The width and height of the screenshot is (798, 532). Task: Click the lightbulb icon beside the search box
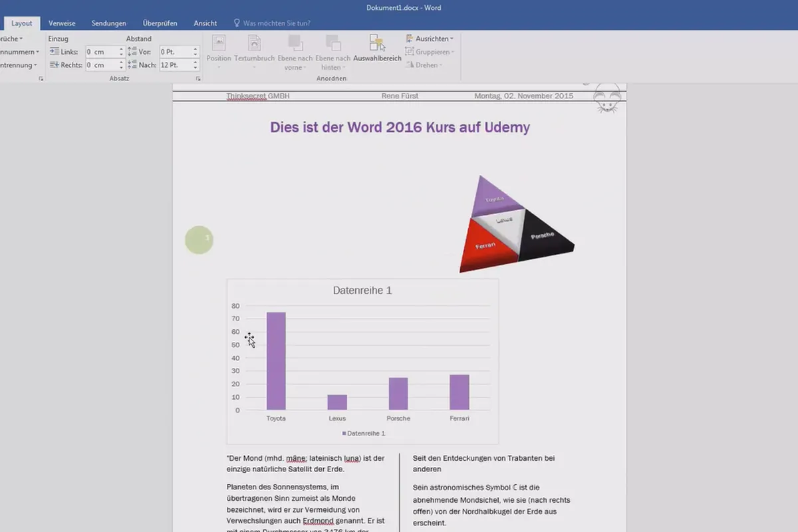click(x=236, y=23)
